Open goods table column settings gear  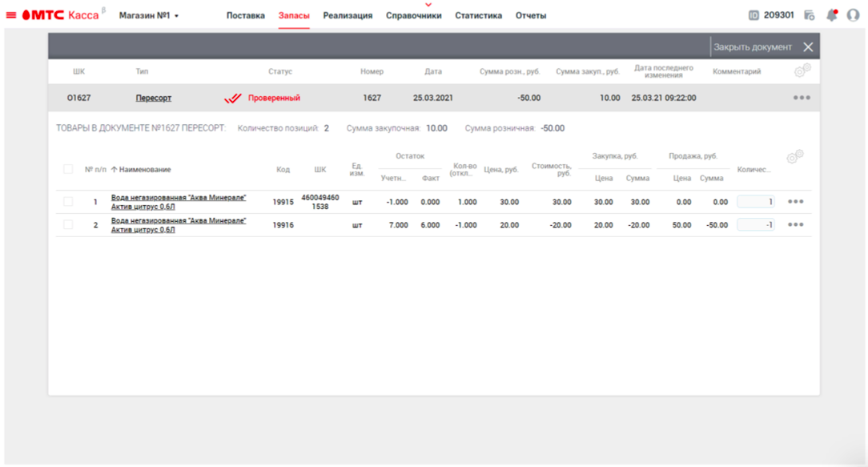tap(795, 157)
